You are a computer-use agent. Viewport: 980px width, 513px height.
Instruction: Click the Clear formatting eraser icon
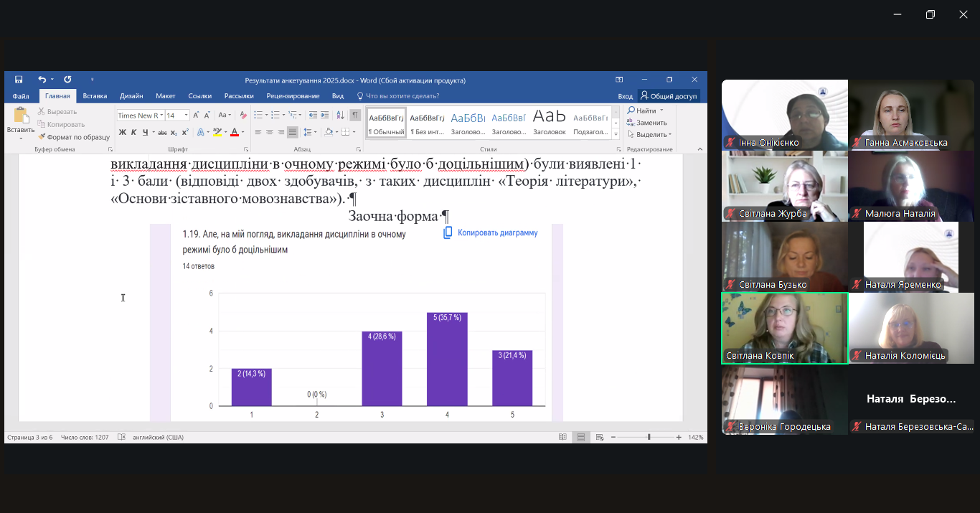(243, 115)
